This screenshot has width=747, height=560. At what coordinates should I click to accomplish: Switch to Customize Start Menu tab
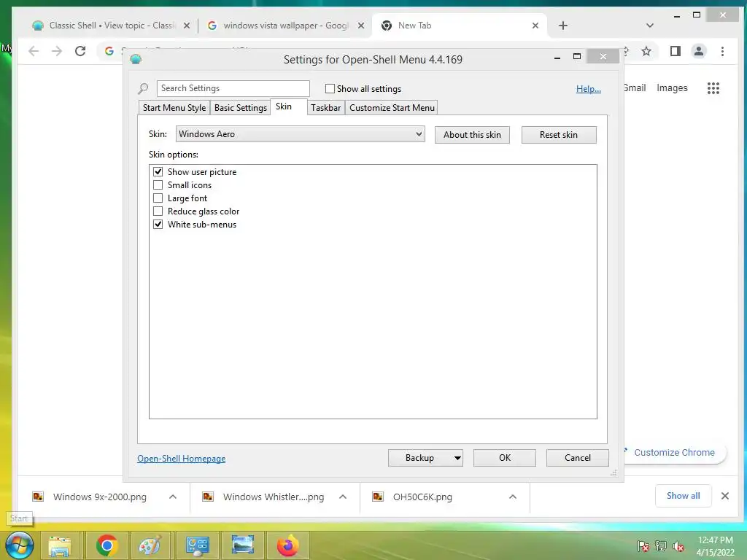pos(392,108)
